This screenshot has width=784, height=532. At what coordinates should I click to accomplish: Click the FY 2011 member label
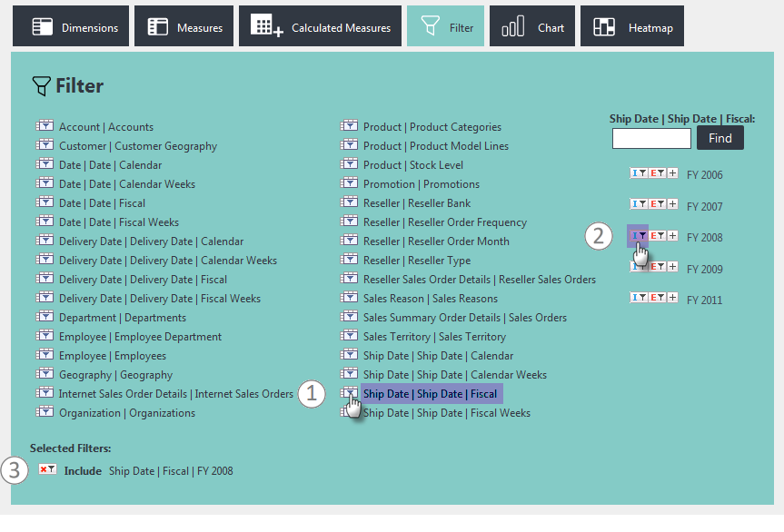tap(704, 300)
